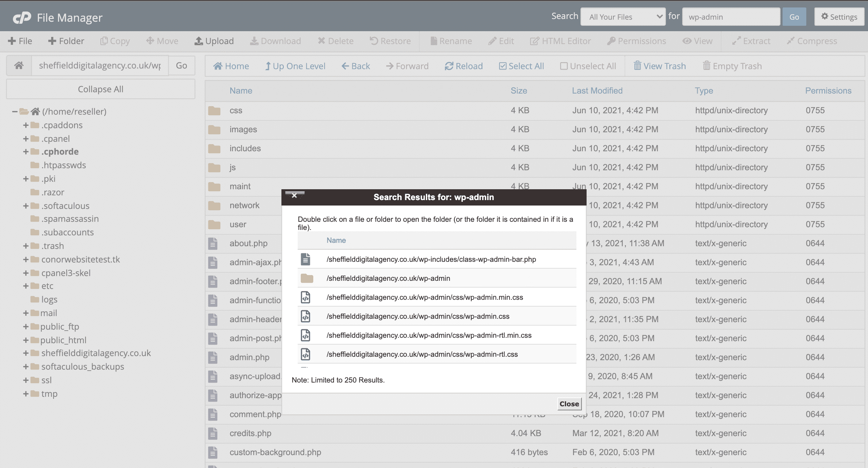
Task: Click the search Go button
Action: pyautogui.click(x=794, y=17)
